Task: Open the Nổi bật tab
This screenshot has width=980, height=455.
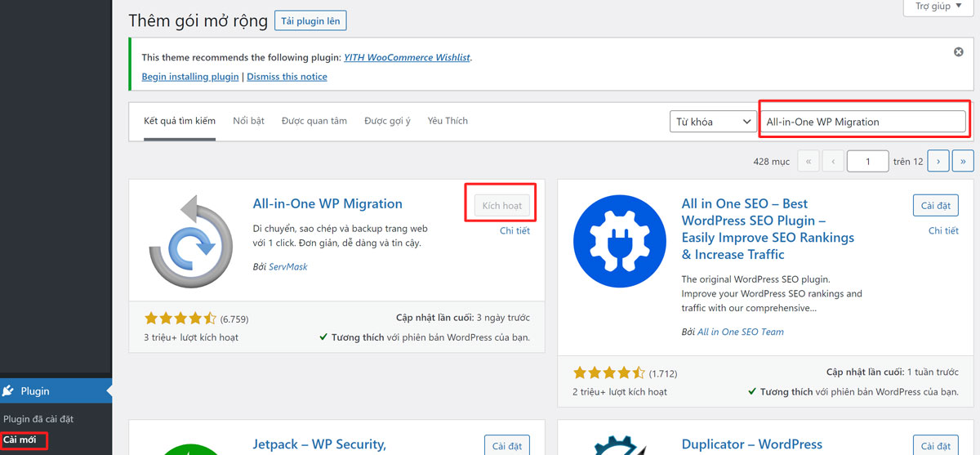Action: (248, 121)
